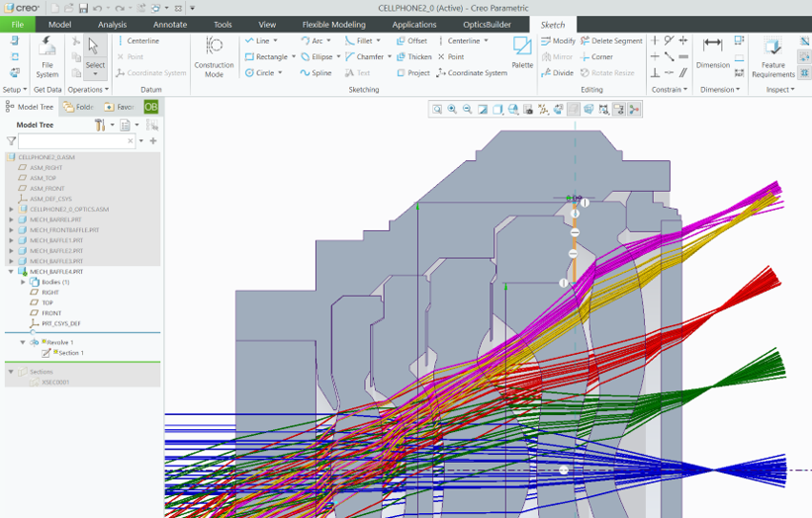Toggle the last display filter icon in graphics toolbar

[634, 110]
